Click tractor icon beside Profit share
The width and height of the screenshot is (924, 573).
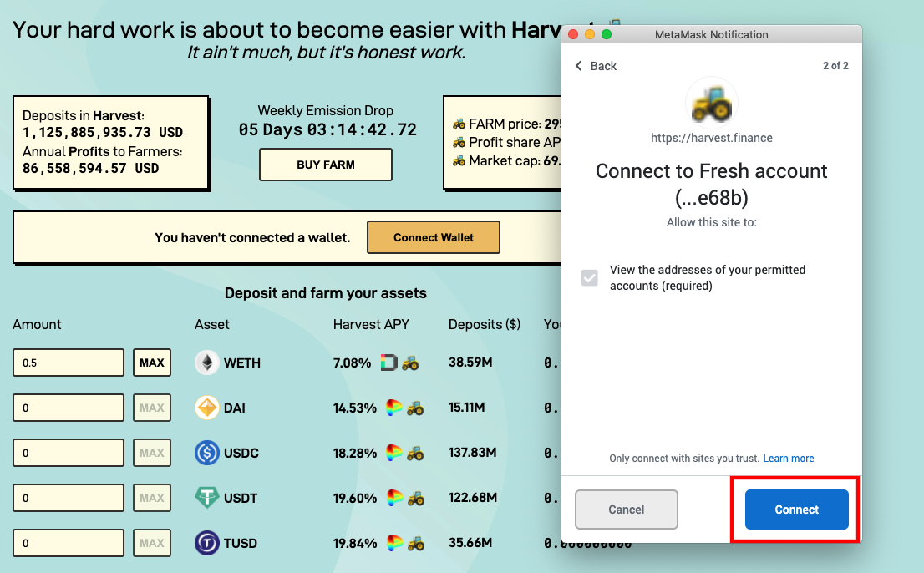(459, 142)
